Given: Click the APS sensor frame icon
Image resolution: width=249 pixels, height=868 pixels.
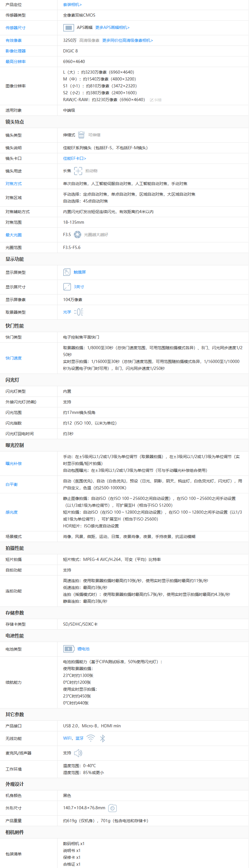Looking at the screenshot, I should [x=69, y=28].
